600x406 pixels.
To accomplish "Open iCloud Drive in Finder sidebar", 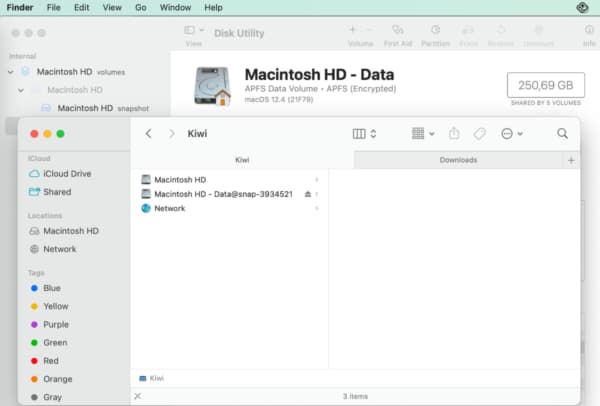I will [x=60, y=174].
